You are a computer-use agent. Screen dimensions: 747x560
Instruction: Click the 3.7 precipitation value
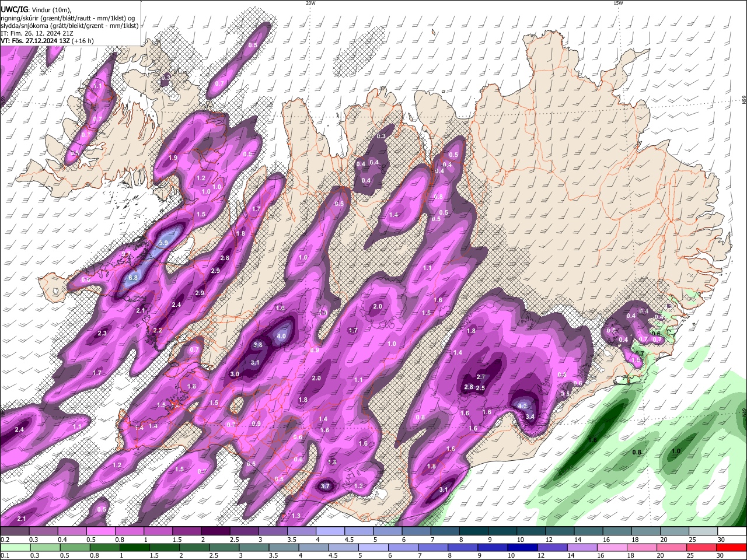click(326, 486)
